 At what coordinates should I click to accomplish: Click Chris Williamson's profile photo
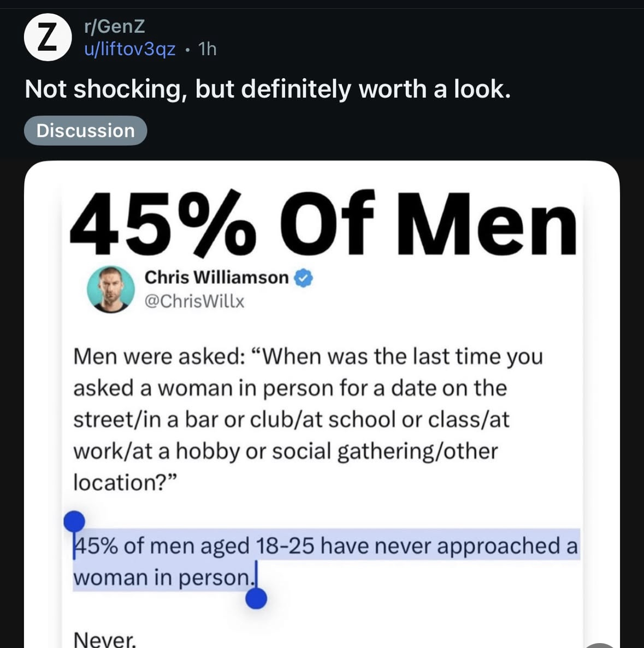pyautogui.click(x=111, y=289)
